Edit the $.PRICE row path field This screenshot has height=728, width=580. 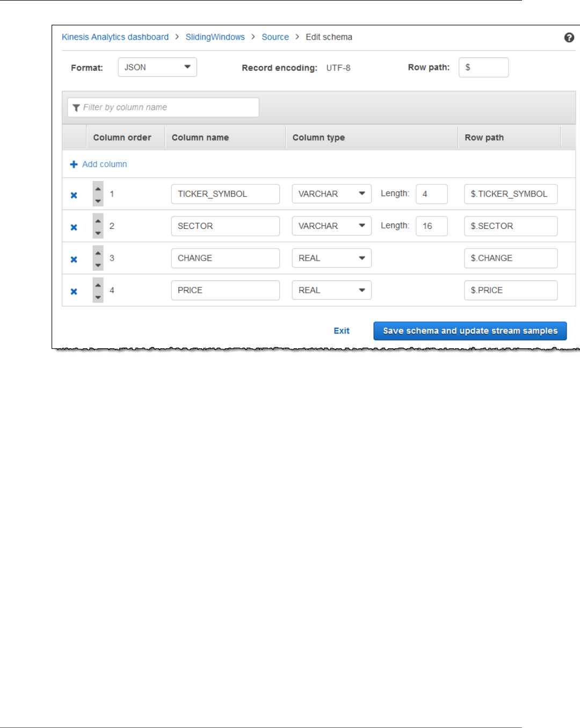click(x=511, y=291)
